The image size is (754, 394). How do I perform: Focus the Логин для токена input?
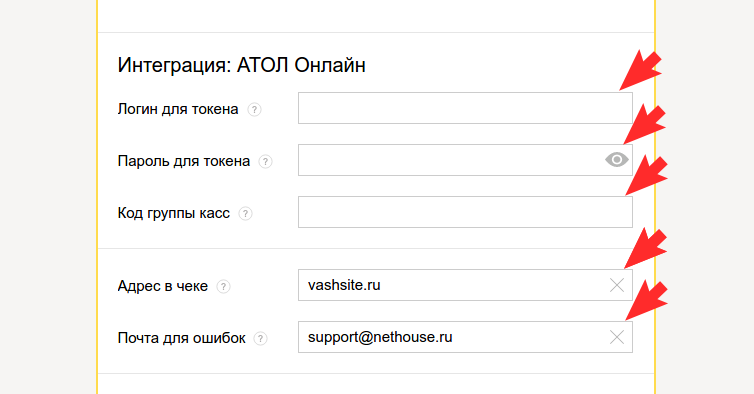(465, 108)
